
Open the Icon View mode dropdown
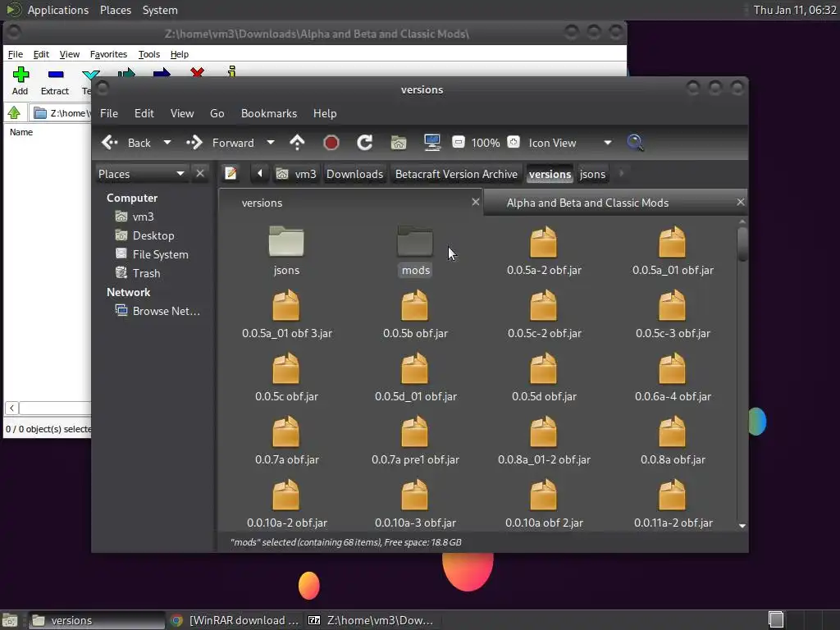point(570,143)
